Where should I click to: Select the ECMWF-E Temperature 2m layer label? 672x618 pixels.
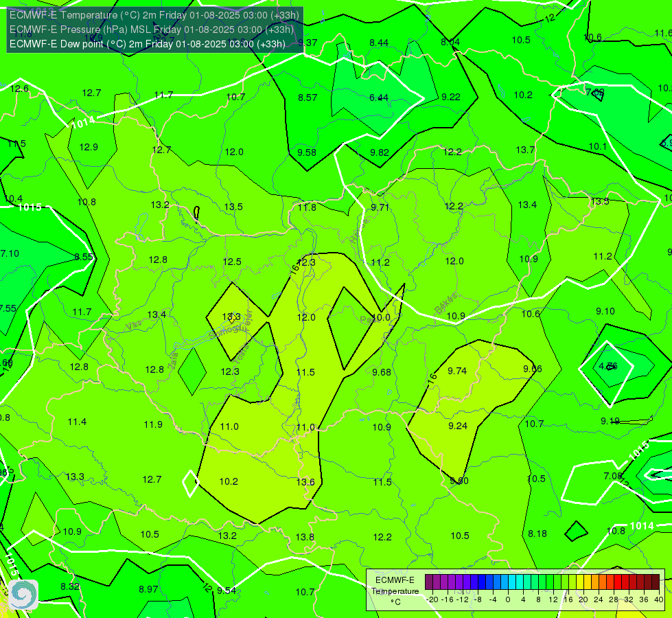(154, 15)
